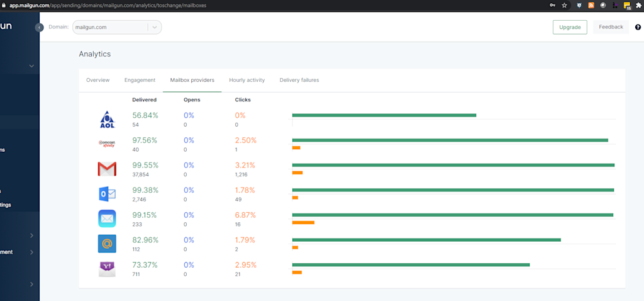Collapse the sidebar with the arrow button
644x301 pixels.
pyautogui.click(x=40, y=28)
